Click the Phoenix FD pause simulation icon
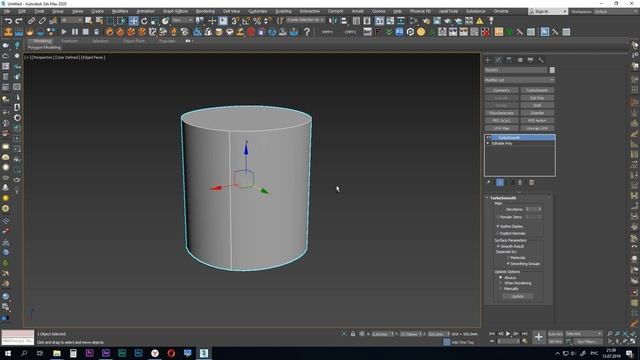The width and height of the screenshot is (640, 360). coord(75,32)
